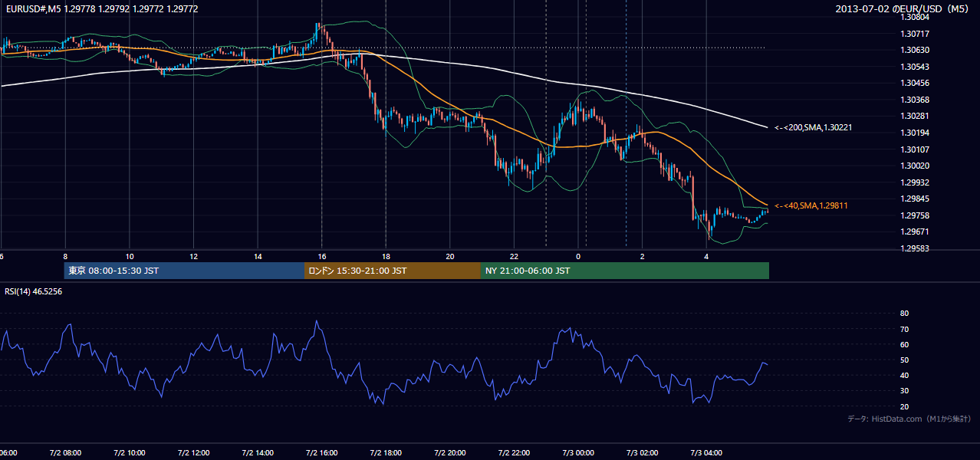Click the RSI(14) 46.5256 indicator label
980x460 pixels.
pos(34,291)
